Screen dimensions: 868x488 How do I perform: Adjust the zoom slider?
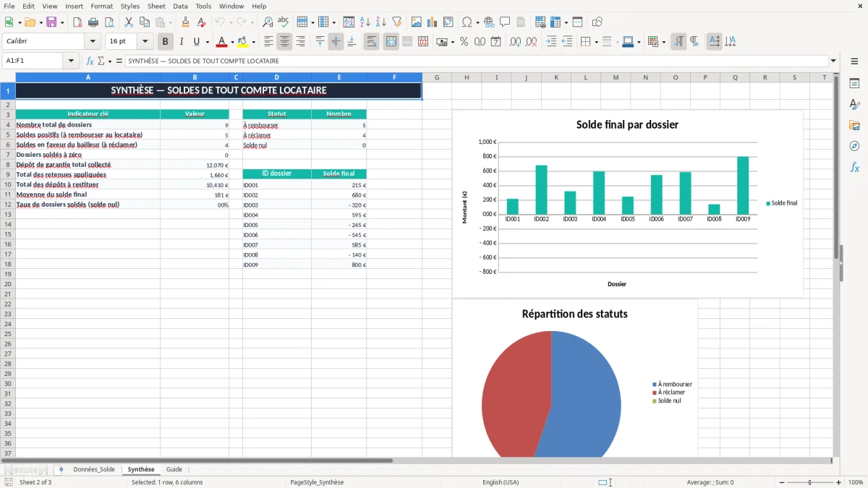pyautogui.click(x=810, y=482)
